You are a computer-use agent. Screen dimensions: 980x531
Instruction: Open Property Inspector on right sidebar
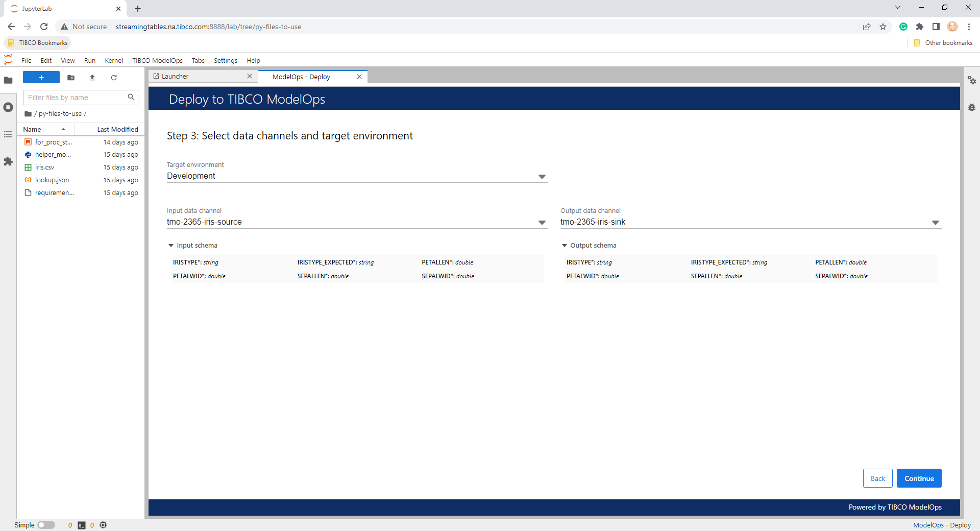[972, 80]
